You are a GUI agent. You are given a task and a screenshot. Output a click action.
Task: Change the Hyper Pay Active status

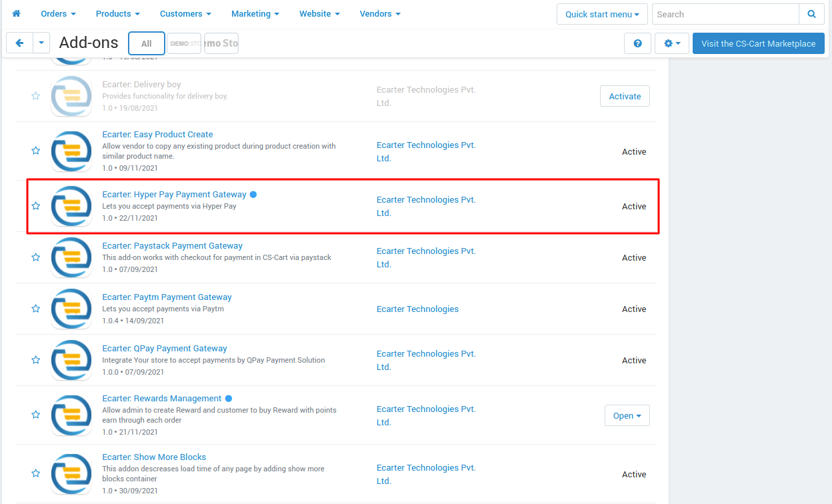coord(634,207)
